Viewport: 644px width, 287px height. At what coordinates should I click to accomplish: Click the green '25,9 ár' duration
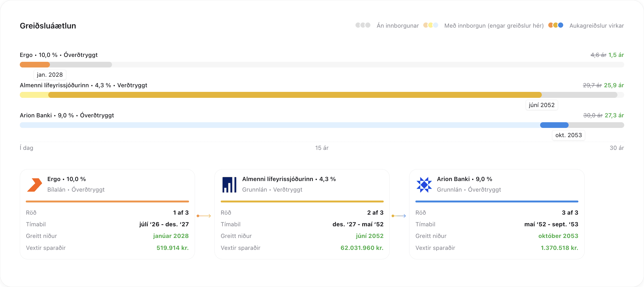click(x=614, y=85)
